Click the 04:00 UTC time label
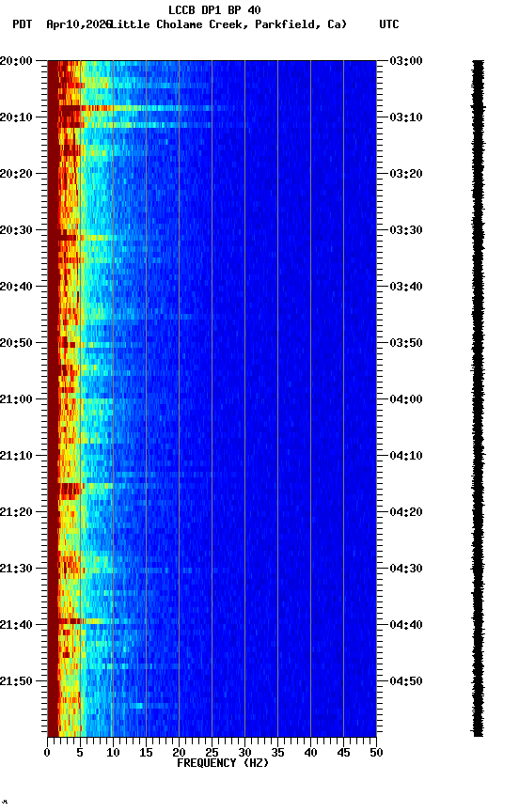The height and width of the screenshot is (812, 519). click(406, 399)
